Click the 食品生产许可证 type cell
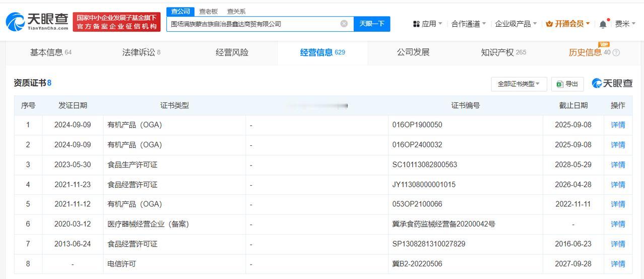The image size is (644, 279). [133, 165]
